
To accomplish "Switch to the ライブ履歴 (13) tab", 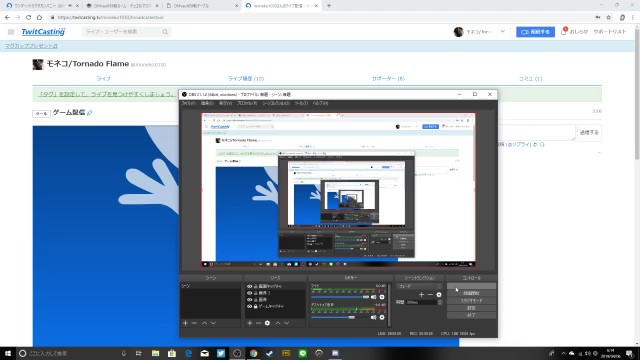I will coord(246,78).
